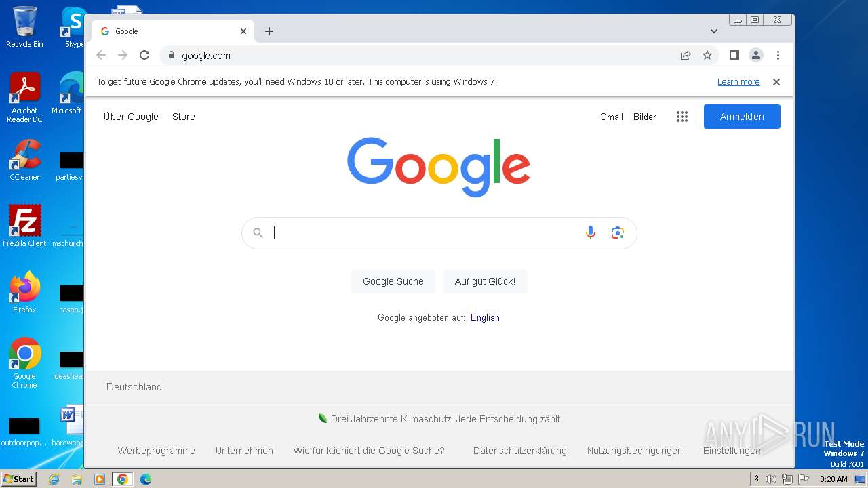Select FileZilla Client desktop icon
Viewport: 868px width, 488px height.
coord(24,226)
